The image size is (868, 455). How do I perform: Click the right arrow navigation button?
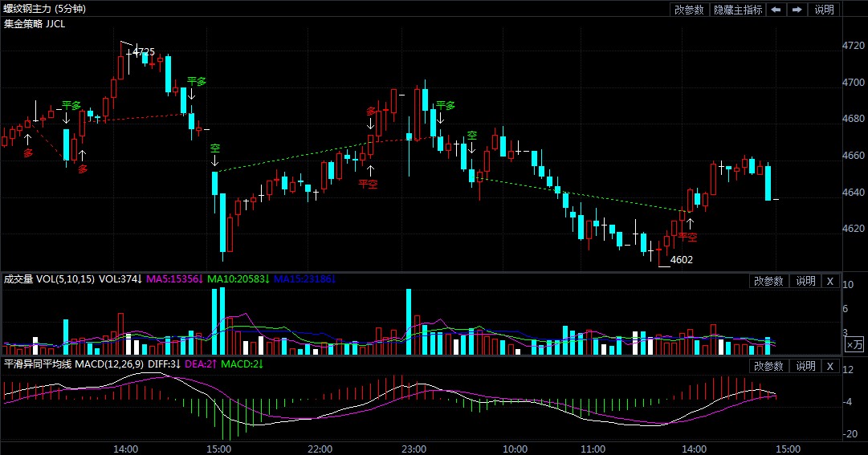[797, 10]
